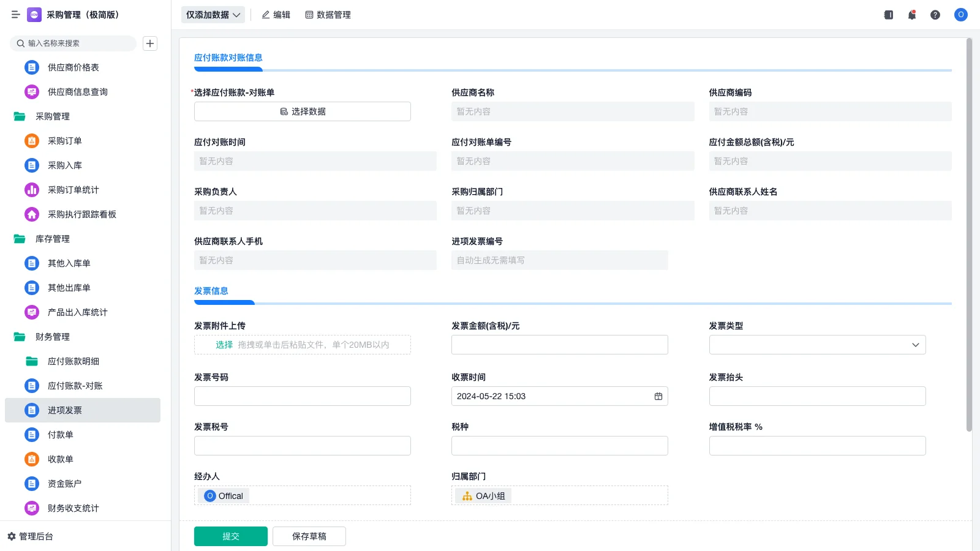Image resolution: width=980 pixels, height=551 pixels.
Task: Click the 选择数据 button
Action: (303, 111)
